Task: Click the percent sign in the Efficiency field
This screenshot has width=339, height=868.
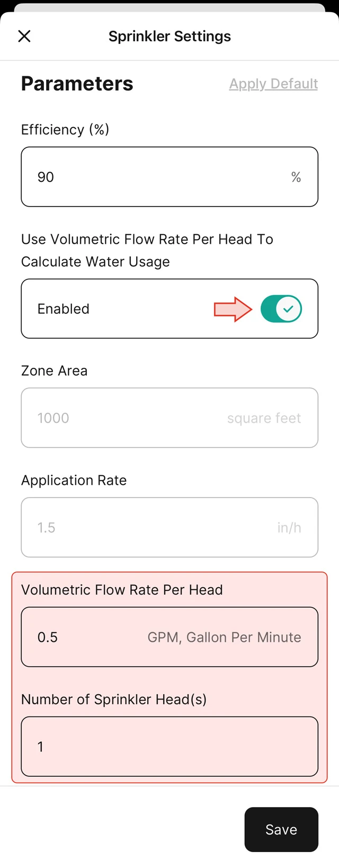Action: [x=296, y=177]
